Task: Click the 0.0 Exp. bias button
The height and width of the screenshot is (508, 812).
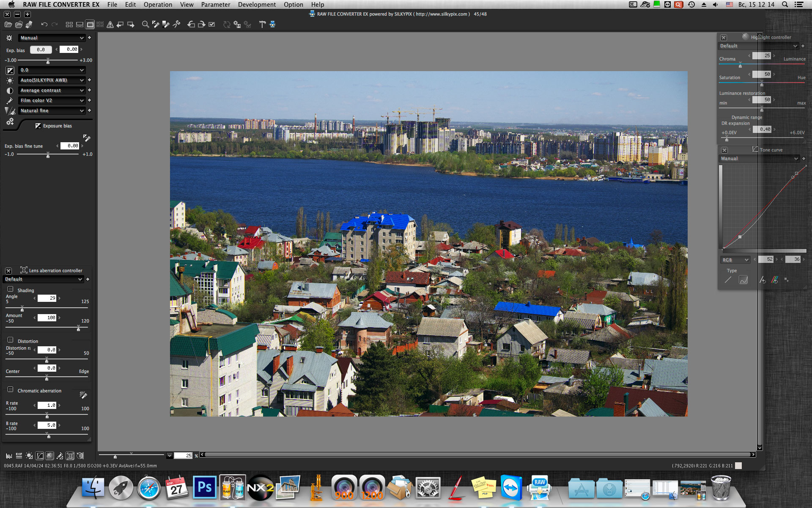Action: 41,50
